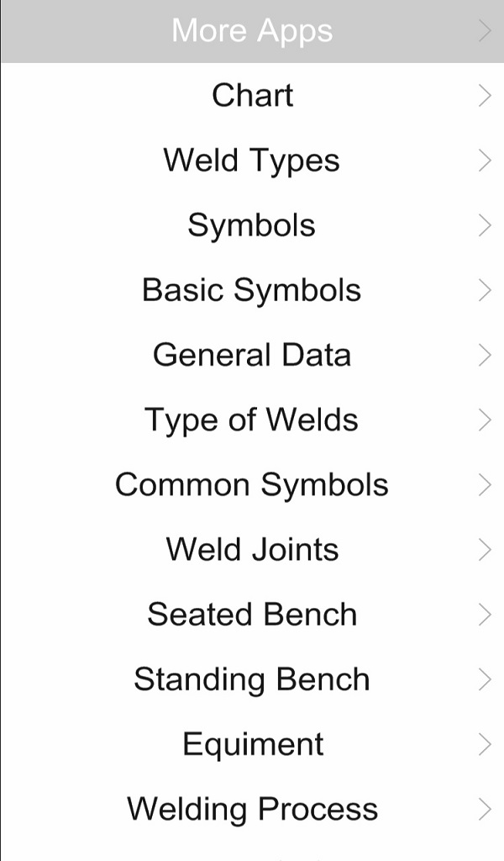Screen dimensions: 504x861
Task: Open the Type of Welds section
Action: (252, 420)
